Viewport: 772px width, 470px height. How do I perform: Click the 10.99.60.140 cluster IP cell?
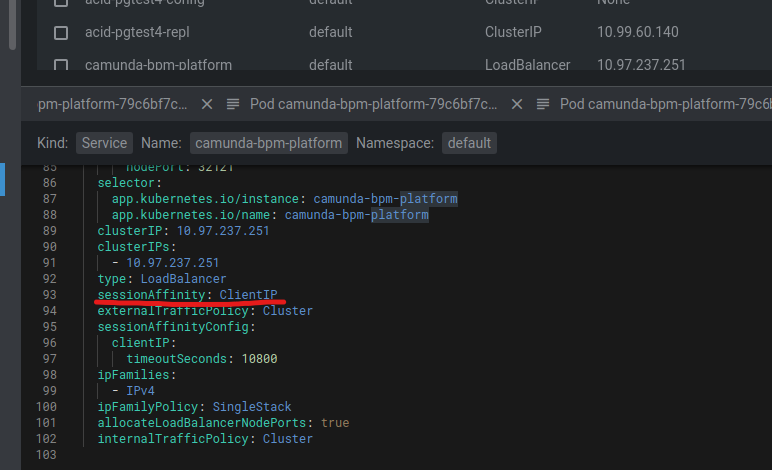tap(638, 32)
